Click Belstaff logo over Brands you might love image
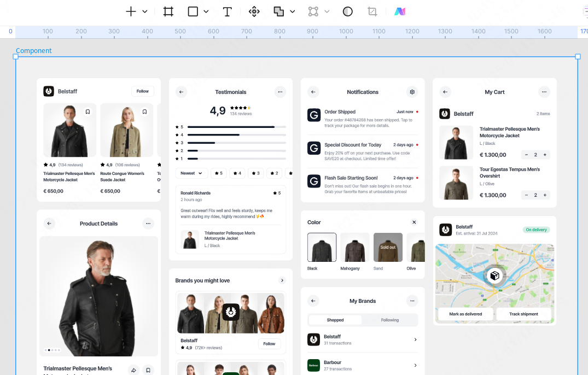The width and height of the screenshot is (588, 375). coord(231,312)
